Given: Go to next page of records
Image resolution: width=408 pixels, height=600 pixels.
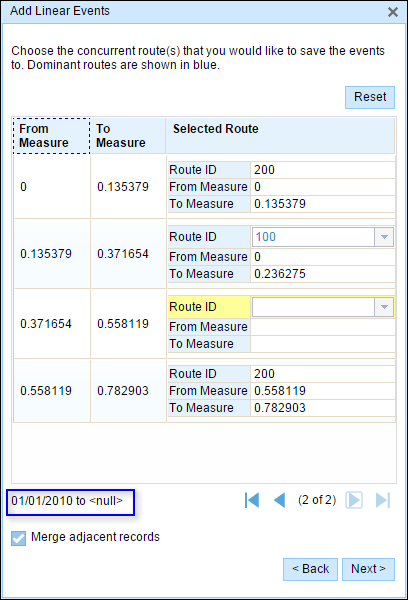Looking at the screenshot, I should (x=354, y=500).
